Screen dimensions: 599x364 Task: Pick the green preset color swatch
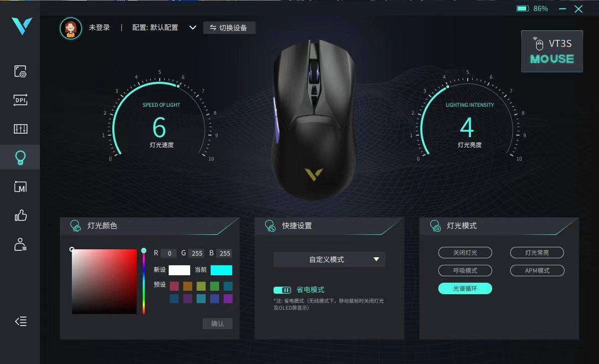click(x=215, y=286)
